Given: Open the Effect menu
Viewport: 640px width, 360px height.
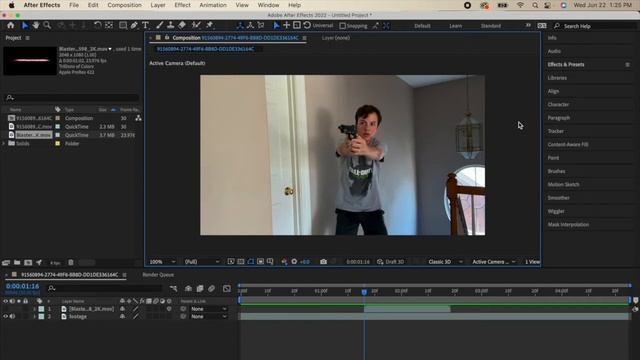Looking at the screenshot, I should point(182,5).
